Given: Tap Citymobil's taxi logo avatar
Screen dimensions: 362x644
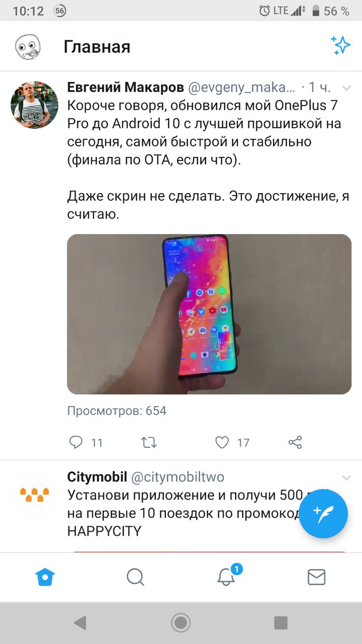Looking at the screenshot, I should click(34, 495).
